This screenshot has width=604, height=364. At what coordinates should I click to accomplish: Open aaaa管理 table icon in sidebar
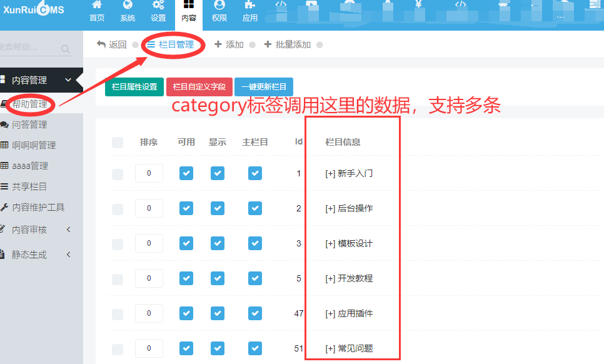tap(4, 166)
